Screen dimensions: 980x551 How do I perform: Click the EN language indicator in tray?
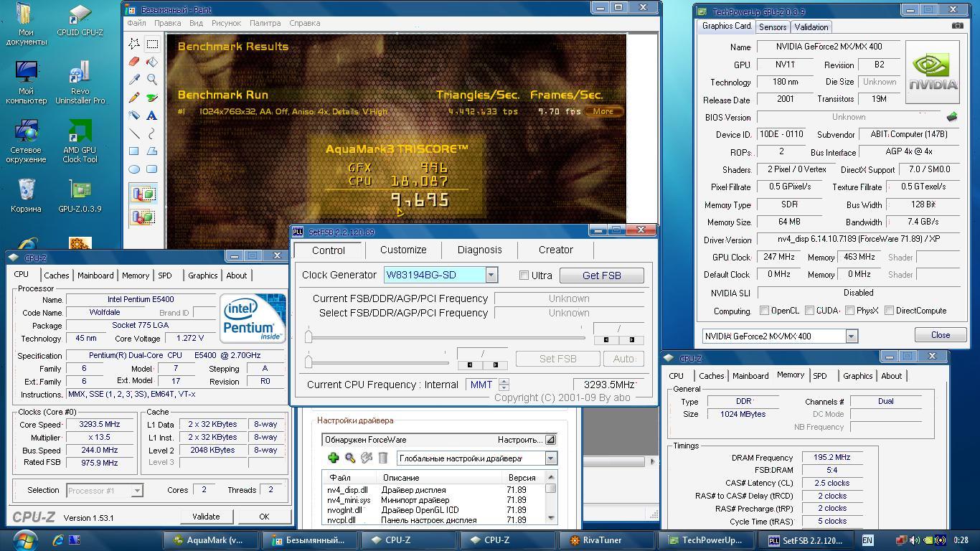point(867,540)
